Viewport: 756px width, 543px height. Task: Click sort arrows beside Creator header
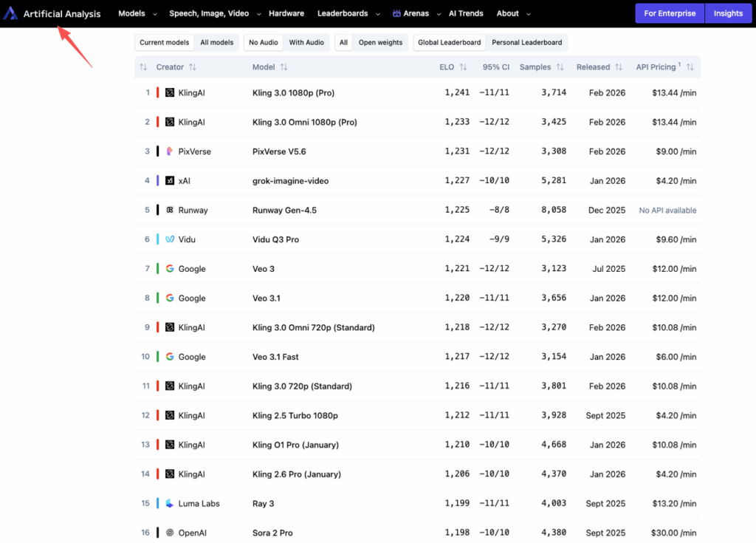click(x=193, y=67)
